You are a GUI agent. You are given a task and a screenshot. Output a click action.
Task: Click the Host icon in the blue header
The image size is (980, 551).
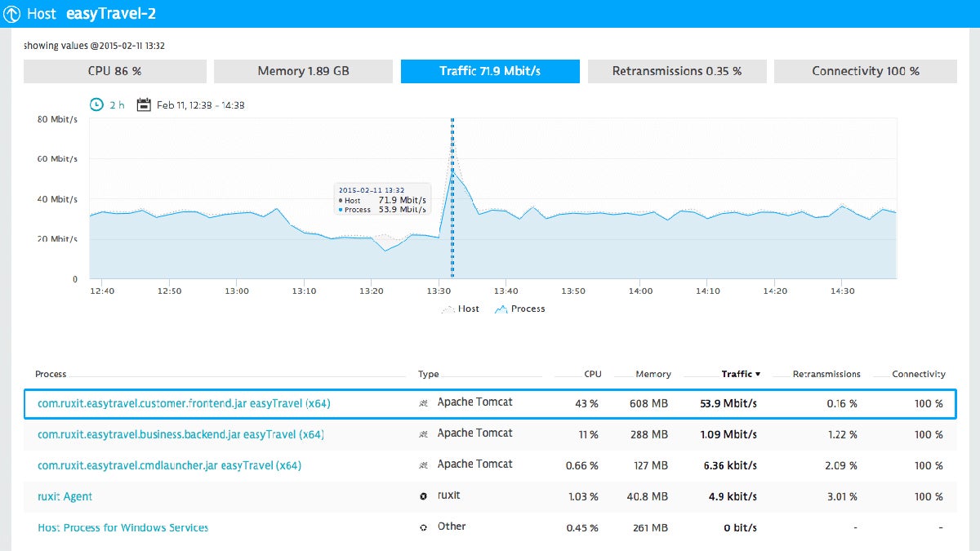click(11, 13)
